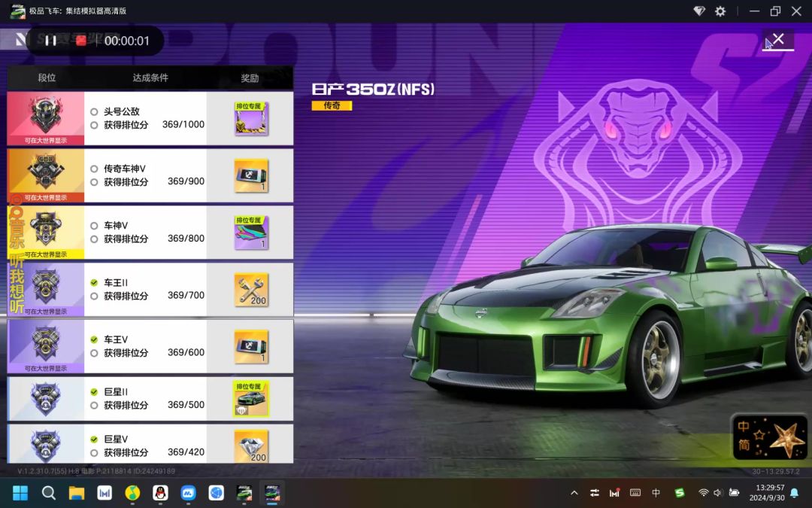
Task: Click the 奖励 column header
Action: (x=250, y=78)
